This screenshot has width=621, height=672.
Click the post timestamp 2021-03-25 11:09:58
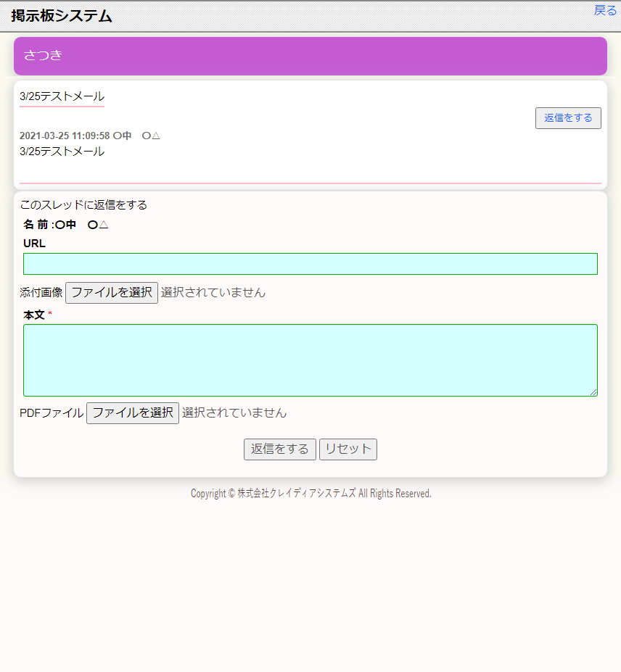[x=65, y=136]
